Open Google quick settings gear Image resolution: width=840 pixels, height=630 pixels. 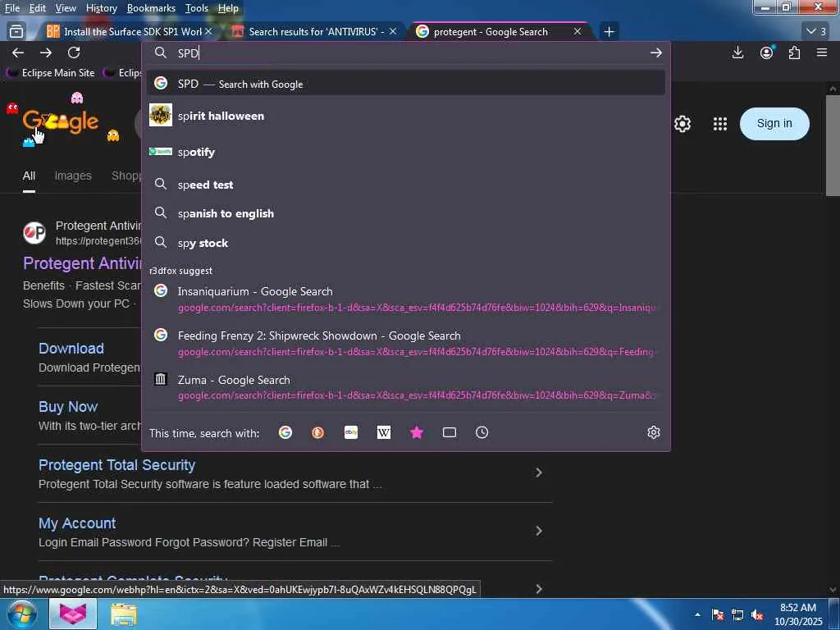click(x=682, y=124)
